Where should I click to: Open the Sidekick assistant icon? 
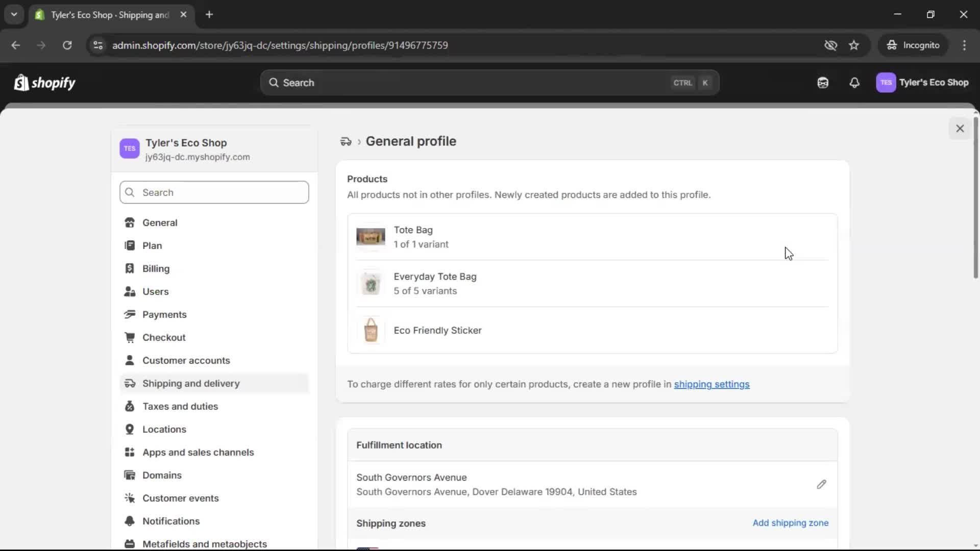pyautogui.click(x=822, y=82)
